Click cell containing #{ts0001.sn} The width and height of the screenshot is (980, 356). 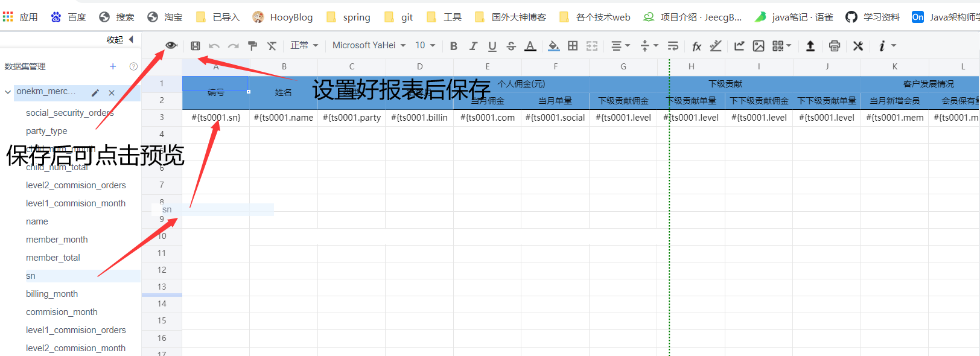[216, 118]
